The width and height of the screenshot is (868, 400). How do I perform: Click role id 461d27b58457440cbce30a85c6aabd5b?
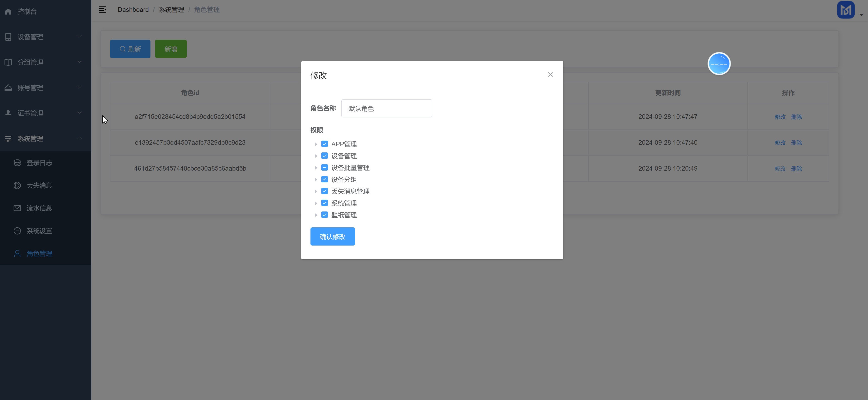coord(190,168)
